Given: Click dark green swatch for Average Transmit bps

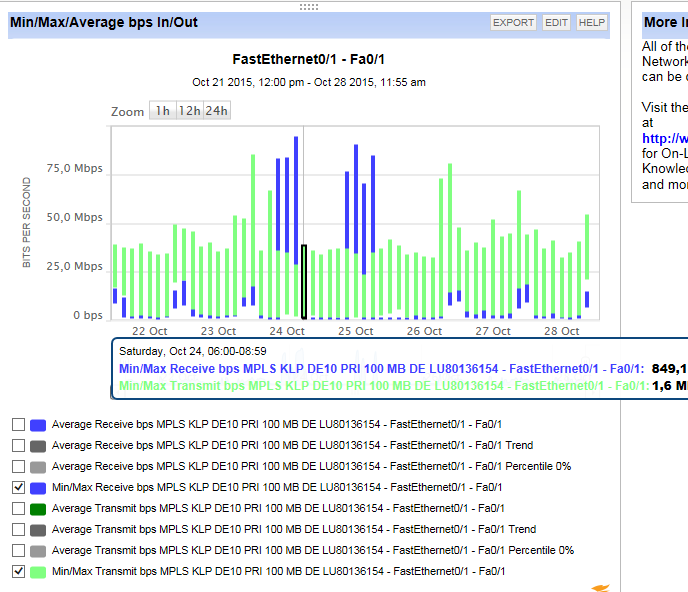Looking at the screenshot, I should coord(38,509).
